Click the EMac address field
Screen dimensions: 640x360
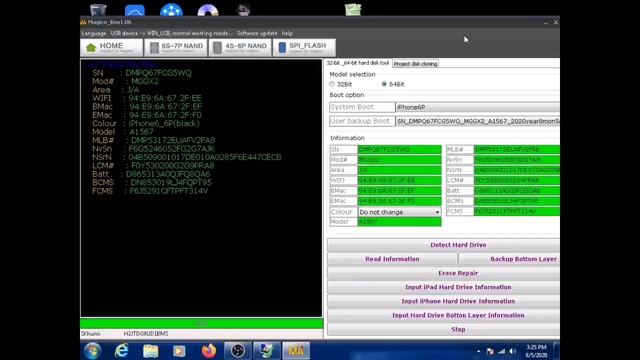pos(400,201)
